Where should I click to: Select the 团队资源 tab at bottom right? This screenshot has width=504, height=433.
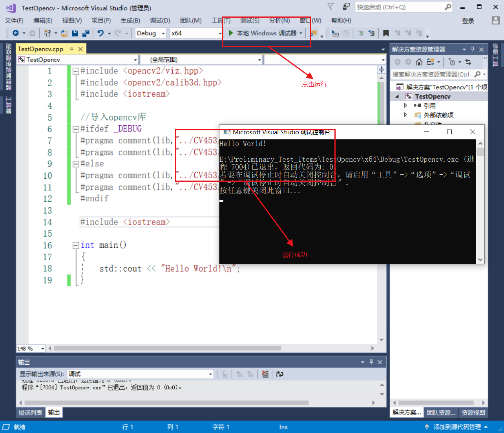click(440, 412)
